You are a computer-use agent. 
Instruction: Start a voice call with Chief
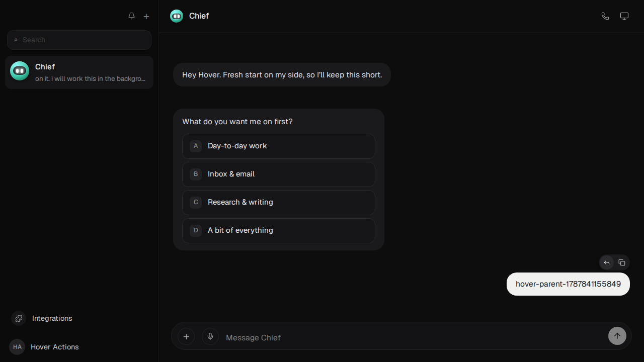[605, 16]
